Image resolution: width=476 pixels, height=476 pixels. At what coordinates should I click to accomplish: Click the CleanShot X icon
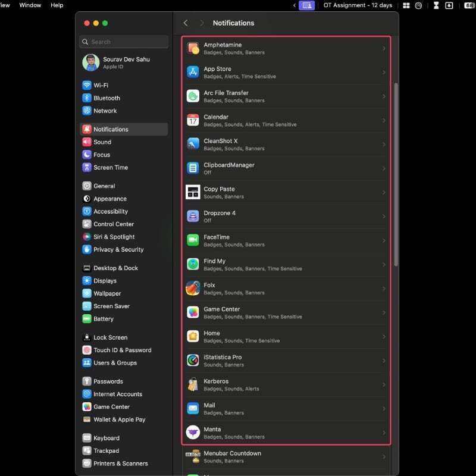tap(193, 144)
